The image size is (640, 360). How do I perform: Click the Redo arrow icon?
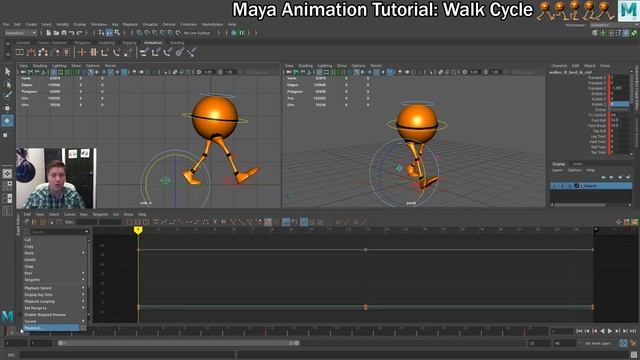79,33
